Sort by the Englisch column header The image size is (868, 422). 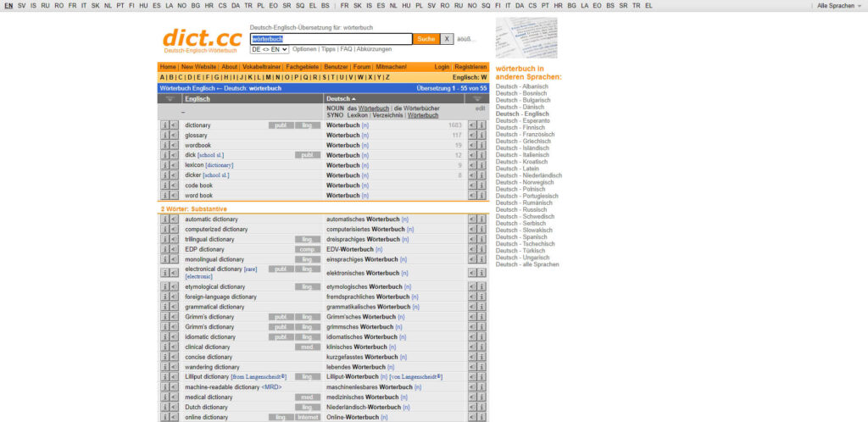tap(198, 99)
